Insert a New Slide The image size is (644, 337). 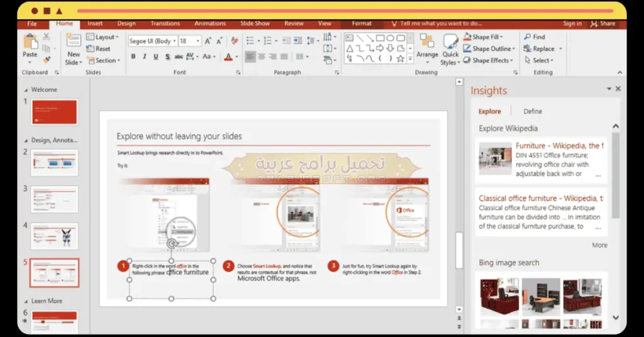tap(74, 41)
